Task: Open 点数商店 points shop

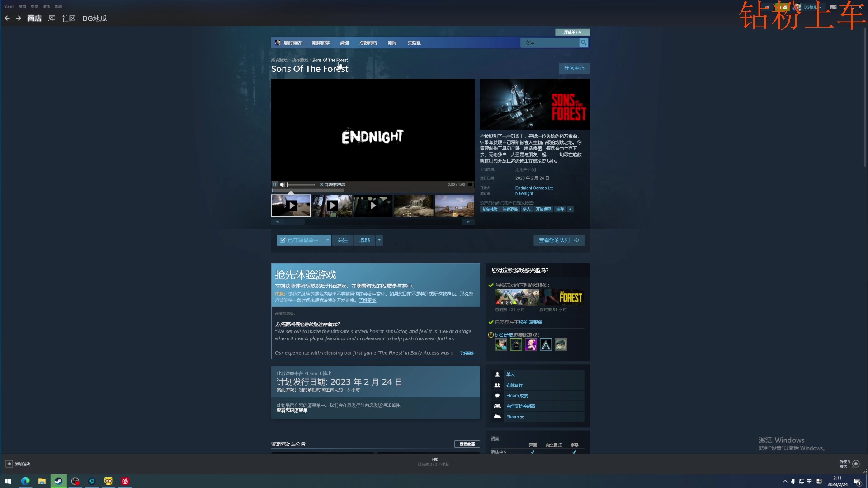Action: 368,43
